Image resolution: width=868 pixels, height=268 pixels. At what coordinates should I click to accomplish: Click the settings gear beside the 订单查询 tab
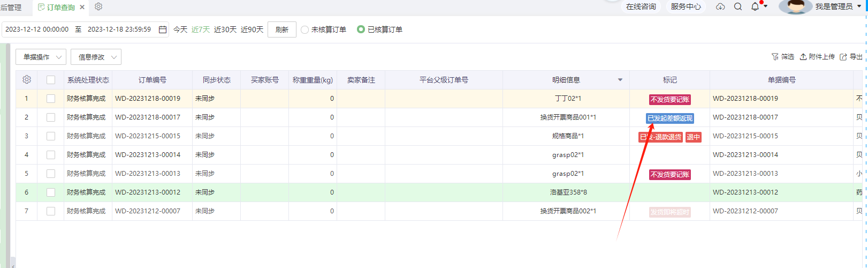[98, 6]
